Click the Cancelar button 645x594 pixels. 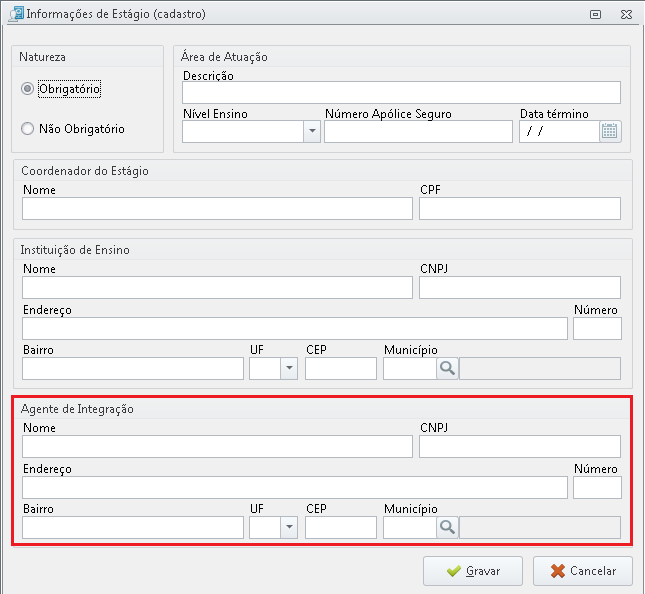[x=582, y=571]
